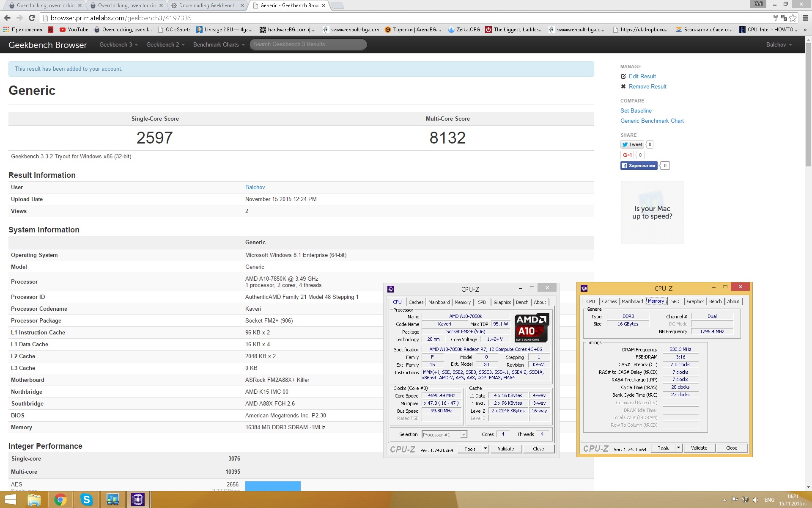Open File Explorer from the taskbar
This screenshot has width=812, height=508.
click(x=34, y=500)
